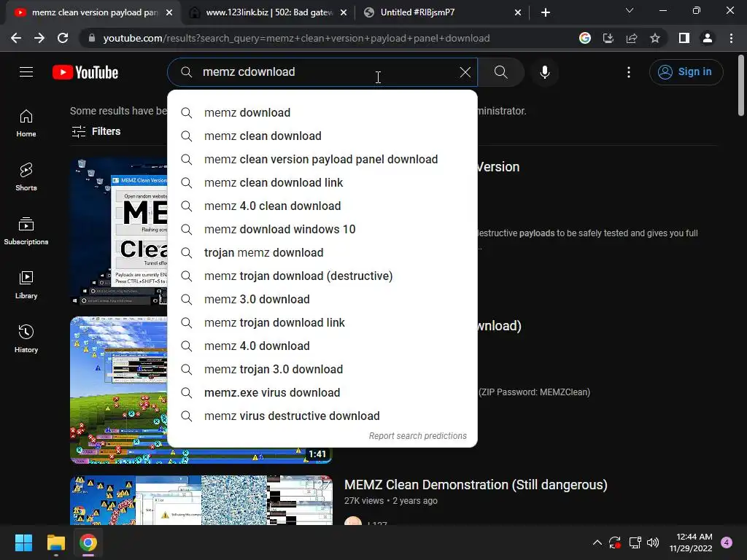Image resolution: width=747 pixels, height=560 pixels.
Task: Click the Sign in button
Action: [x=686, y=72]
